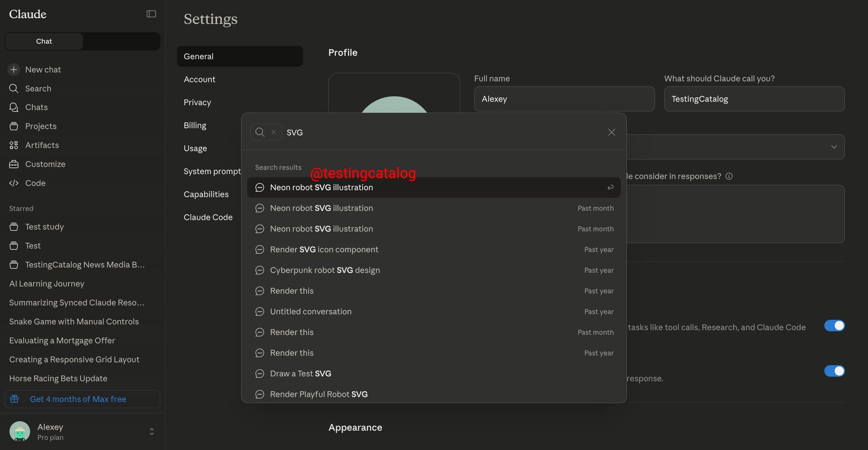This screenshot has height=450, width=868.
Task: Start a New chat
Action: click(x=82, y=69)
